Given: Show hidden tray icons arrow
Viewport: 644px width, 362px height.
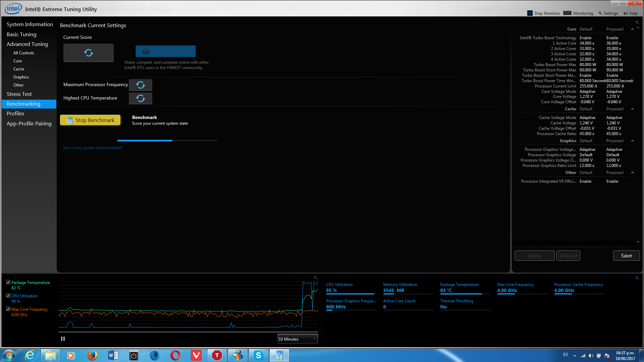Looking at the screenshot, I should 575,356.
